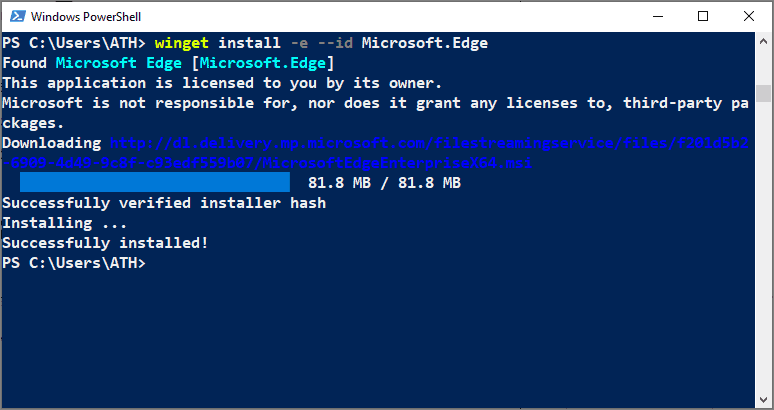Click the vertical scrollbar thumb
Image resolution: width=774 pixels, height=410 pixels.
coord(764,93)
